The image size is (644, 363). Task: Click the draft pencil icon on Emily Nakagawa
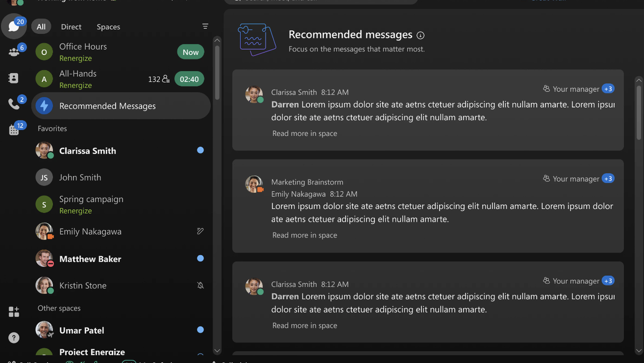click(x=200, y=231)
